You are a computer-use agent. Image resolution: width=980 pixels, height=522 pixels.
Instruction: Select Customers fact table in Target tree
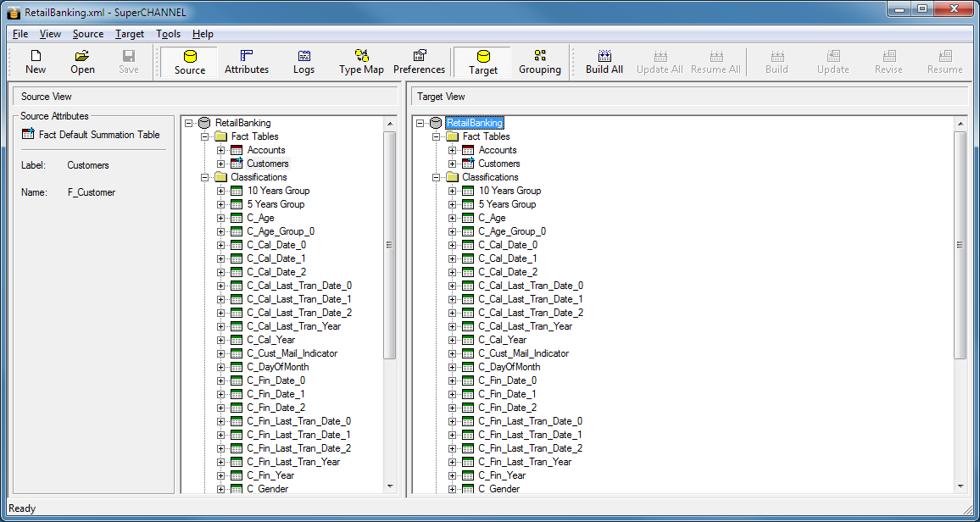tap(498, 164)
